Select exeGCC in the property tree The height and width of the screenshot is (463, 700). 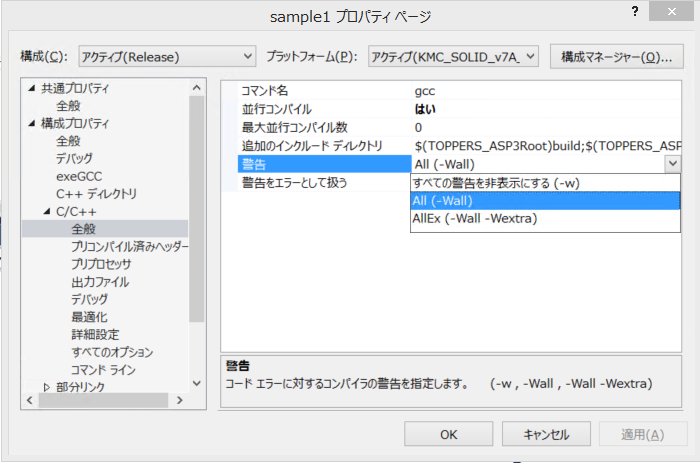point(77,176)
